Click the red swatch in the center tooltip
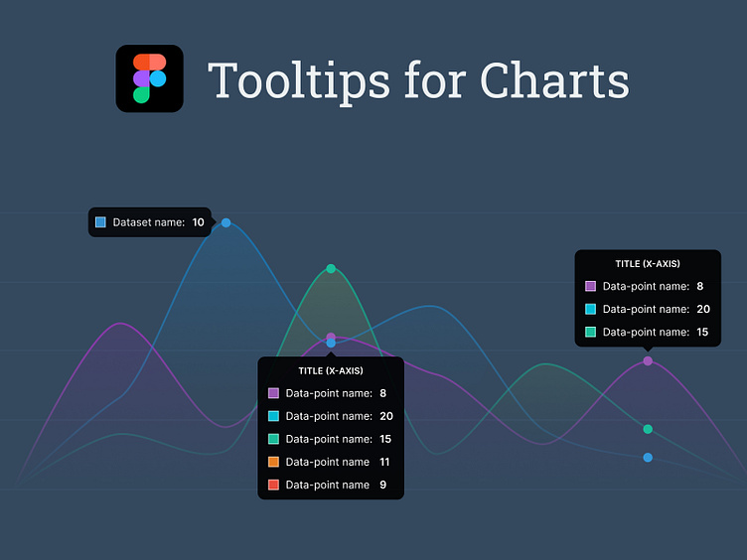Viewport: 747px width, 560px height. 273,485
